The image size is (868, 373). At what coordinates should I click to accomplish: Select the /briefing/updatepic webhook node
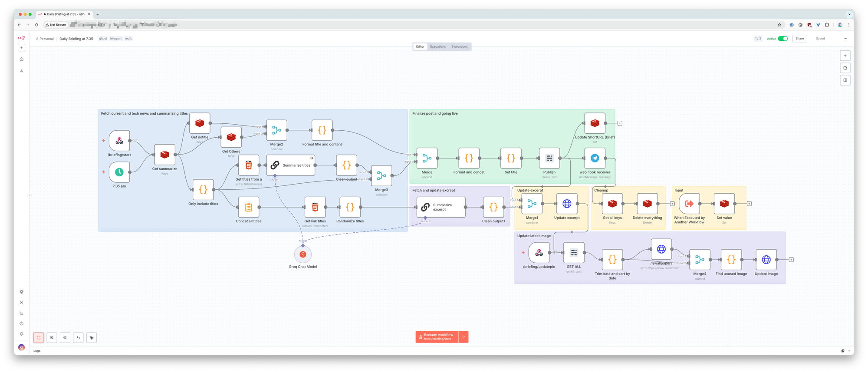(x=539, y=253)
